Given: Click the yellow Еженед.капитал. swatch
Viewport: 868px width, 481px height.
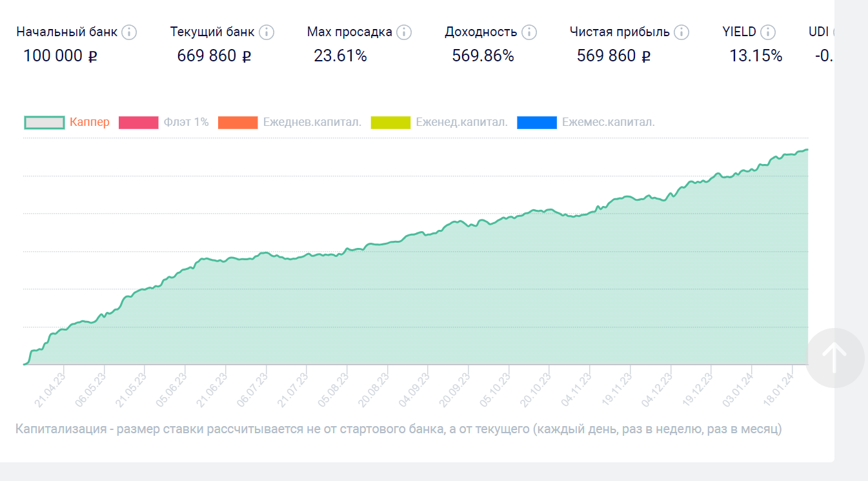Looking at the screenshot, I should click(x=391, y=123).
